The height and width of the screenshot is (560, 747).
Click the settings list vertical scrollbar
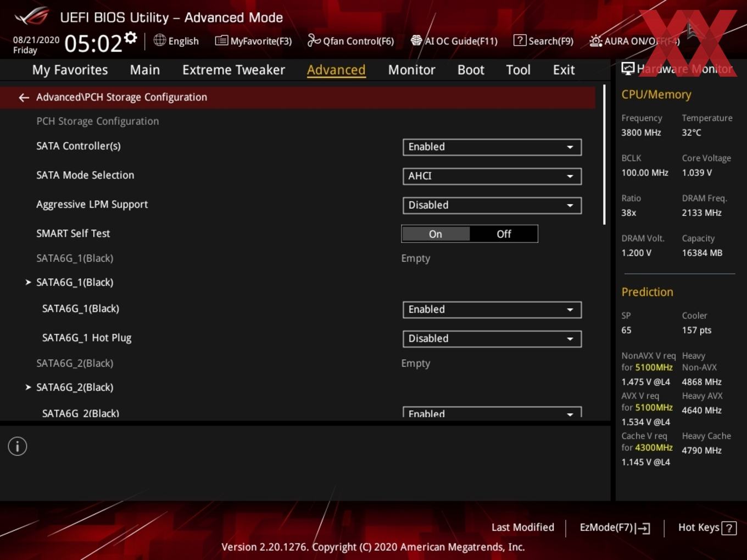604,154
